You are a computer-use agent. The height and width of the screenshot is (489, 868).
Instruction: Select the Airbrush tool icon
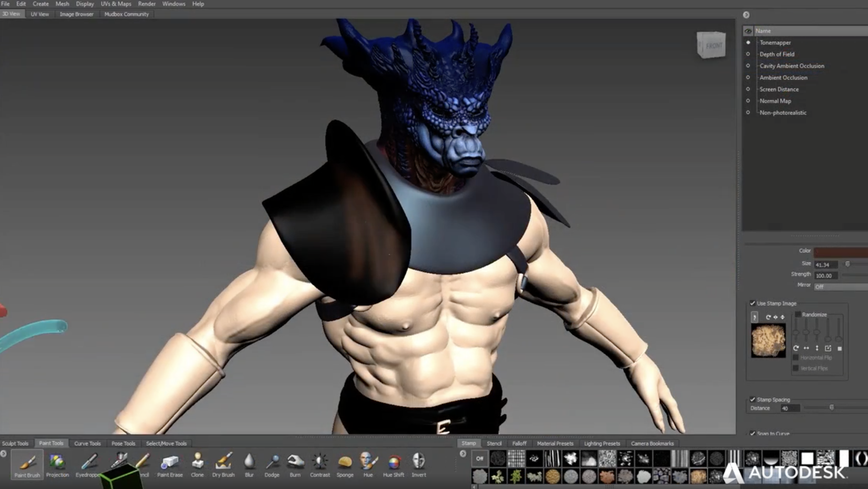coord(119,460)
